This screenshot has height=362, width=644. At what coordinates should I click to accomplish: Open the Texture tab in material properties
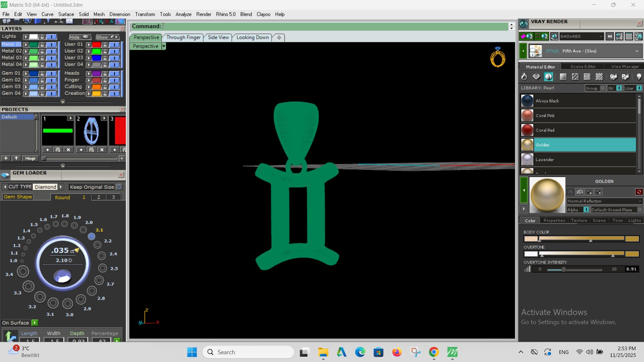[579, 221]
